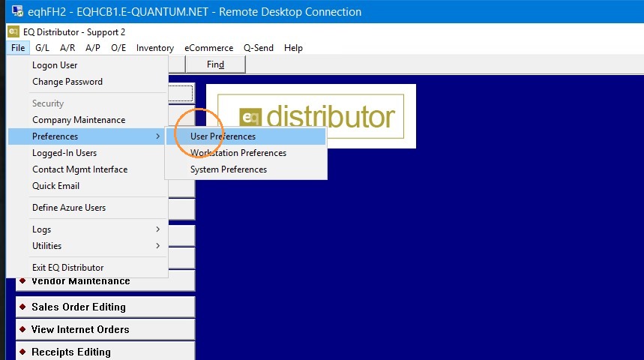Click Company Maintenance menu entry
This screenshot has width=644, height=360.
click(88, 119)
